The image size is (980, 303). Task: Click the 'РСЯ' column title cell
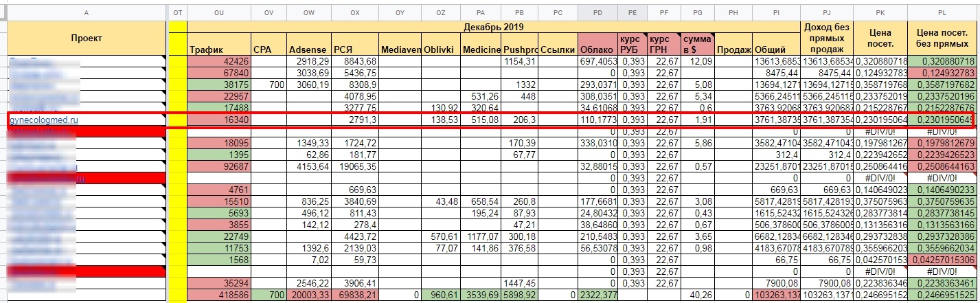pos(355,45)
